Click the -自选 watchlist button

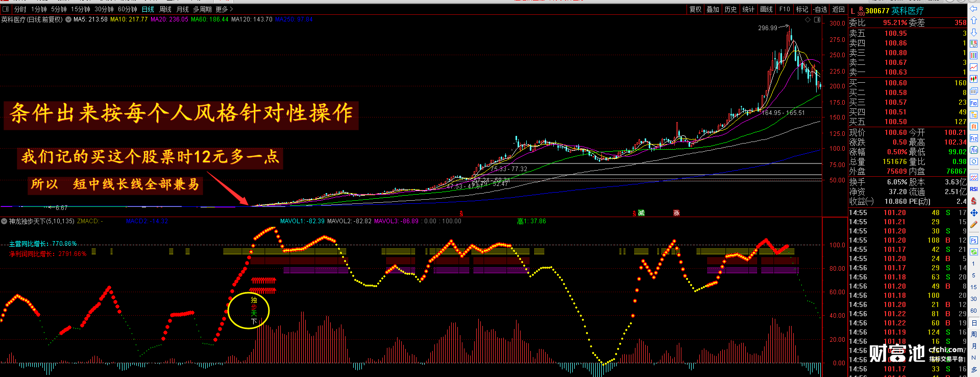point(821,9)
